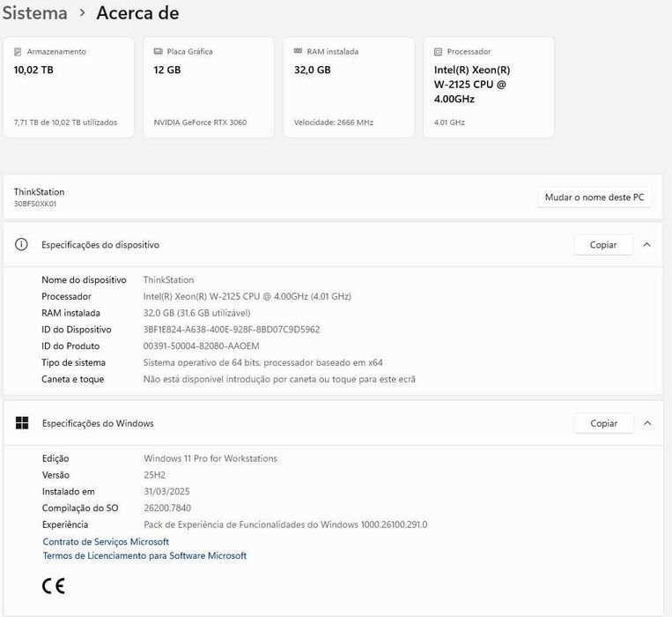672x617 pixels.
Task: Copy the device specifications with Copiar
Action: click(x=603, y=245)
